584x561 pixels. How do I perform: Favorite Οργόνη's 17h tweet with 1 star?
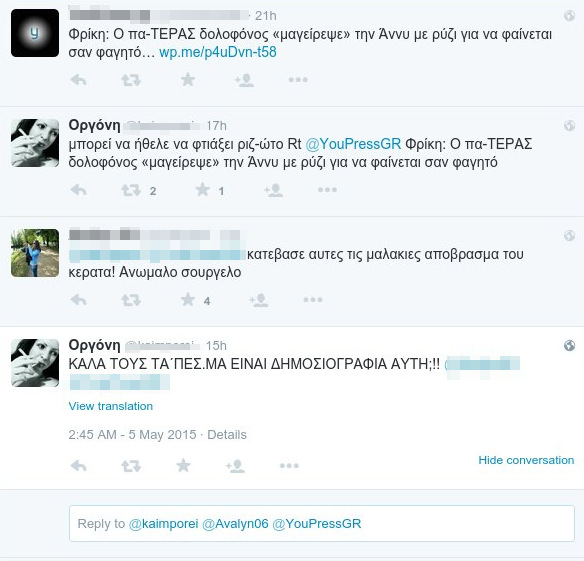point(203,190)
